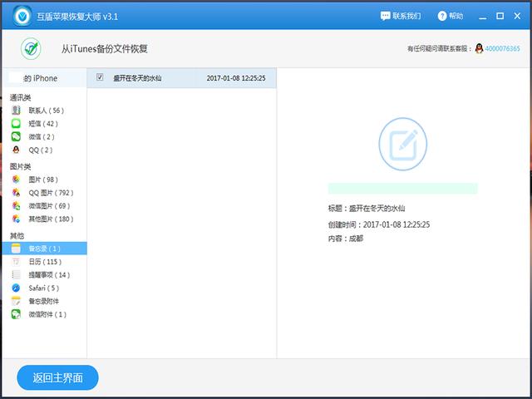Select the 其他图片 icon
The image size is (532, 399).
[x=16, y=219]
